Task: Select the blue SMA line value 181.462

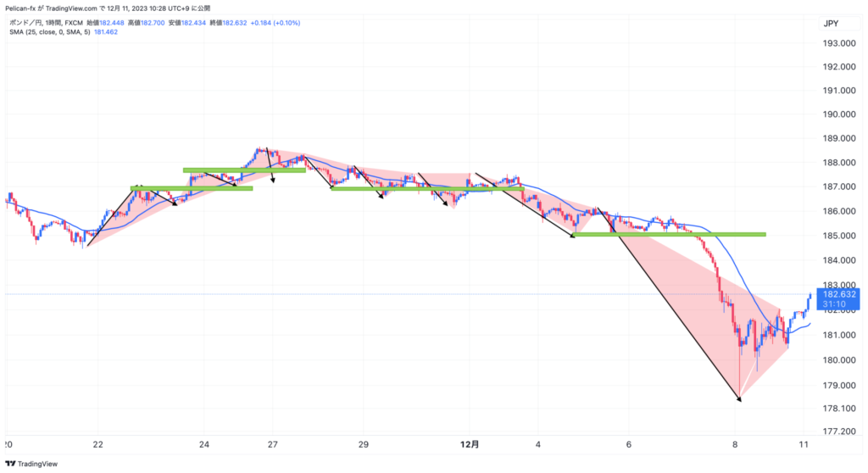Action: click(x=106, y=32)
